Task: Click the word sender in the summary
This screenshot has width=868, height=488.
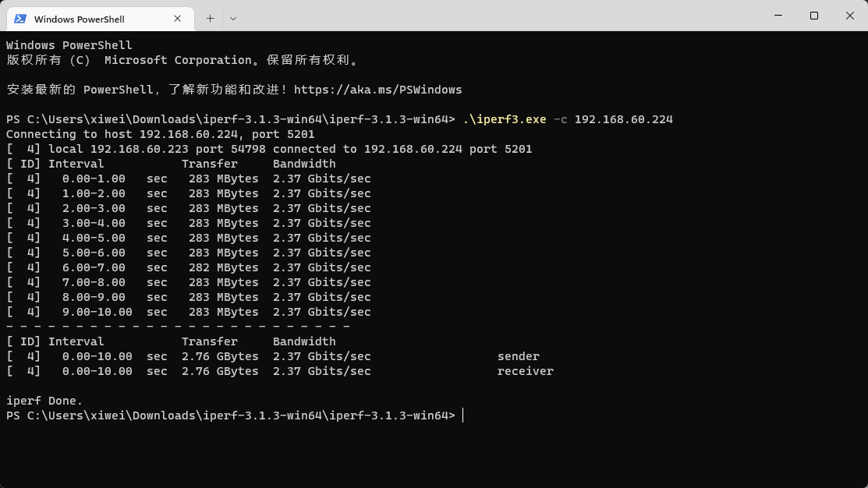Action: click(x=518, y=356)
